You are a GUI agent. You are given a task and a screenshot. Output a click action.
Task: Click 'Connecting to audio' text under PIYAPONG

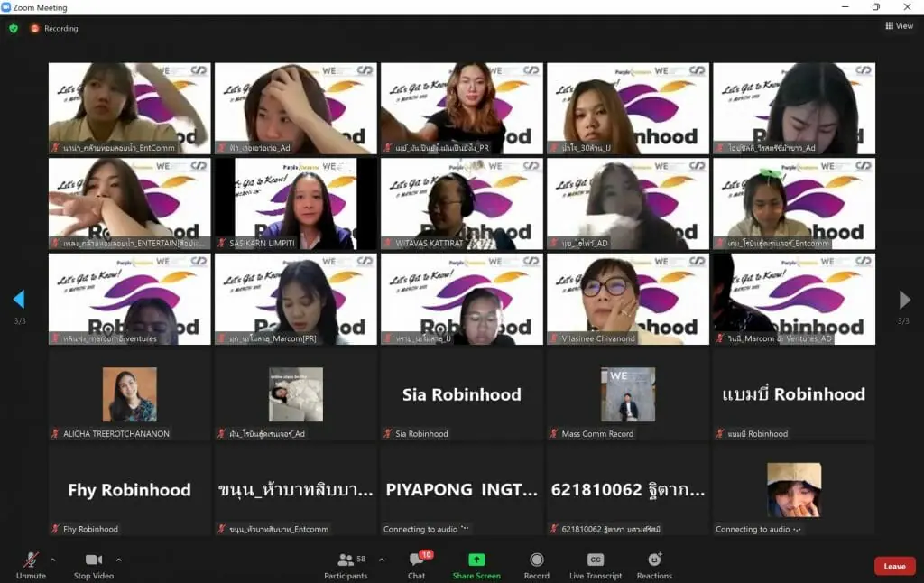point(420,530)
